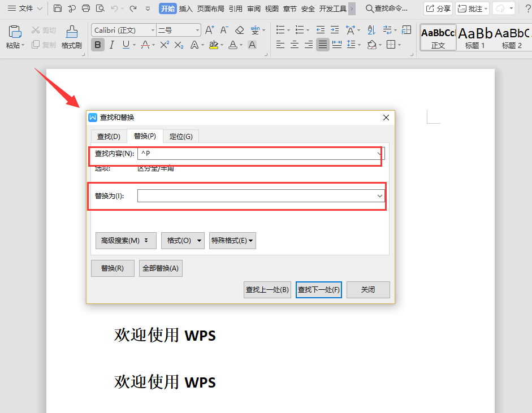532x413 pixels.
Task: Click the borders icon
Action: coord(391,45)
